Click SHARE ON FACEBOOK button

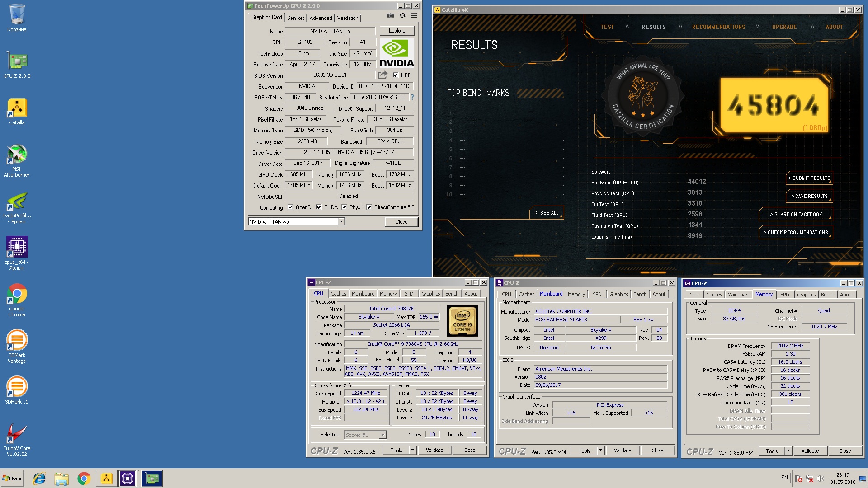point(796,214)
